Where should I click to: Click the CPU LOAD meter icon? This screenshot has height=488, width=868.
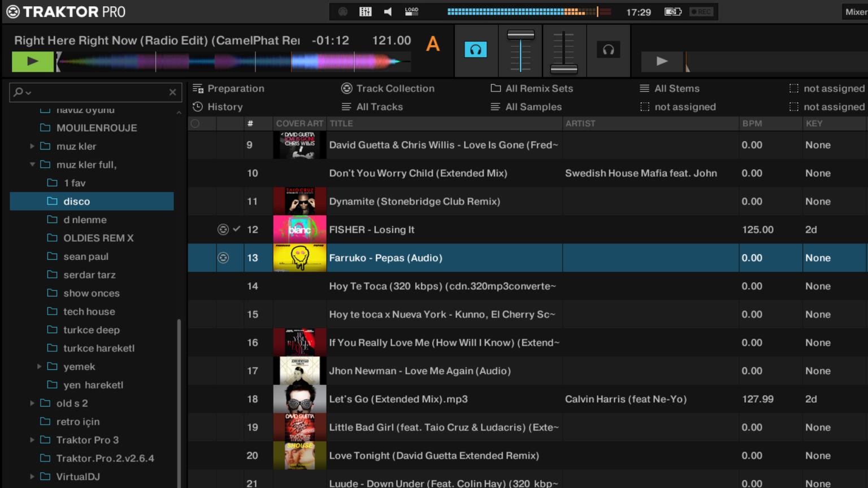pos(411,11)
